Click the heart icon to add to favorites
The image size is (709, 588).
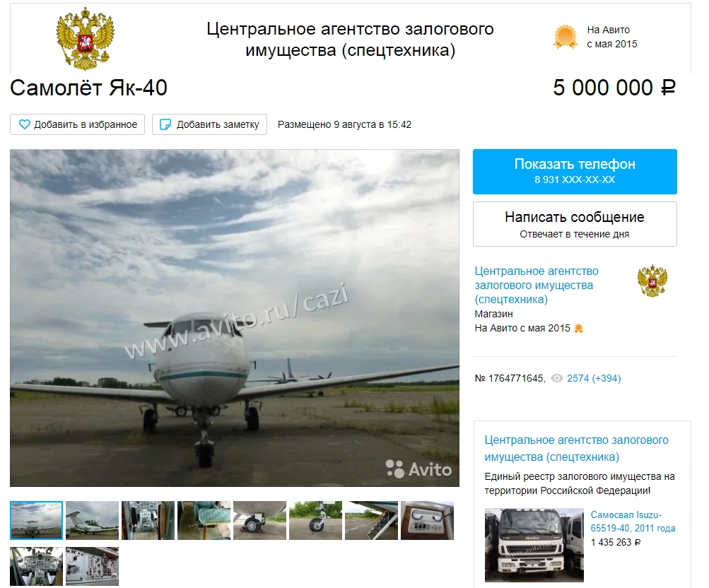point(25,124)
